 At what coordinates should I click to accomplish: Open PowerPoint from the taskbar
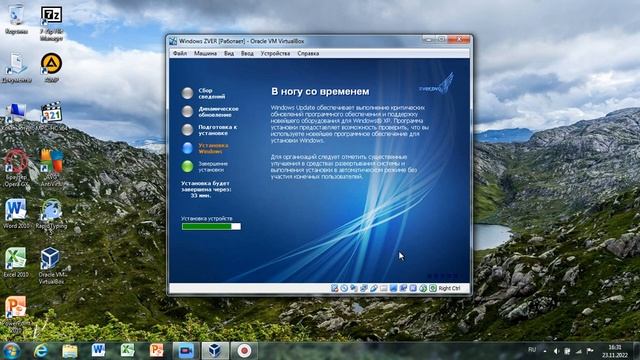(156, 351)
